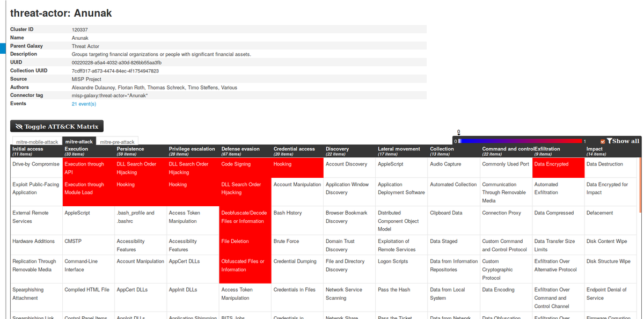Select the Exfiltration column header
The width and height of the screenshot is (644, 319).
click(x=558, y=151)
